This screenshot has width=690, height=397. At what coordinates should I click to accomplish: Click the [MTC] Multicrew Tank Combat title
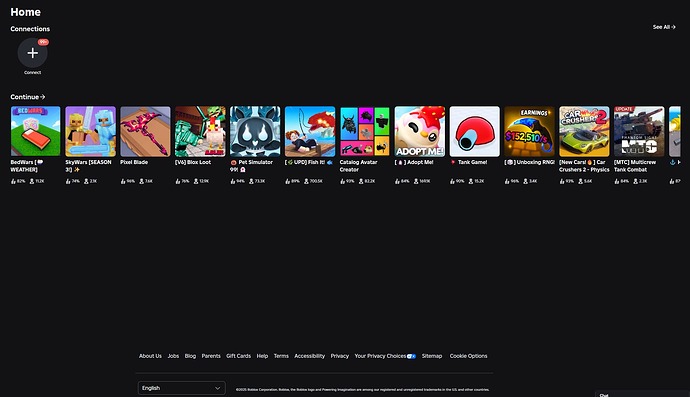[635, 166]
